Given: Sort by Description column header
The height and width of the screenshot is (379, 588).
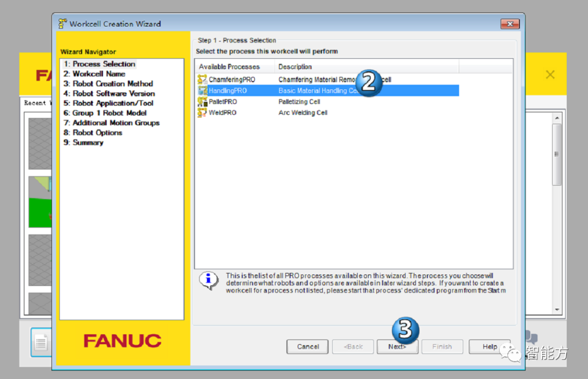Looking at the screenshot, I should 367,67.
